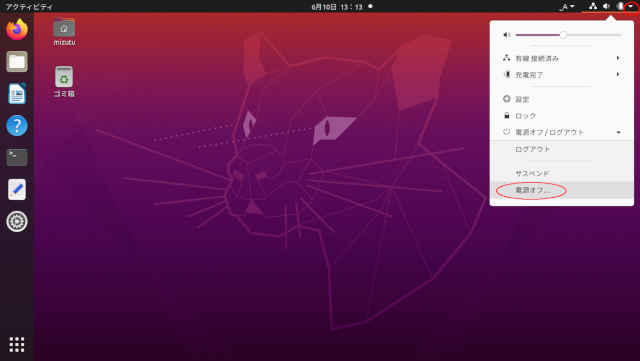Open the Files manager dock icon
Viewport: 640px width, 361px height.
click(17, 61)
